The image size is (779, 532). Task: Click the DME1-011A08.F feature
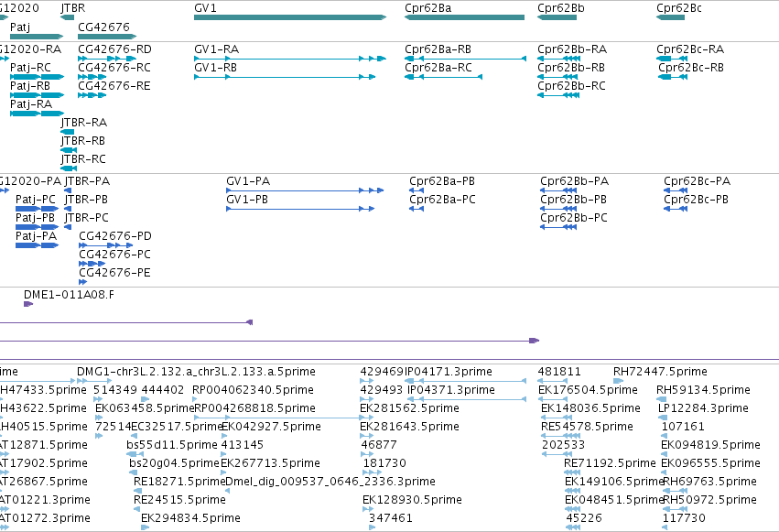pos(28,304)
